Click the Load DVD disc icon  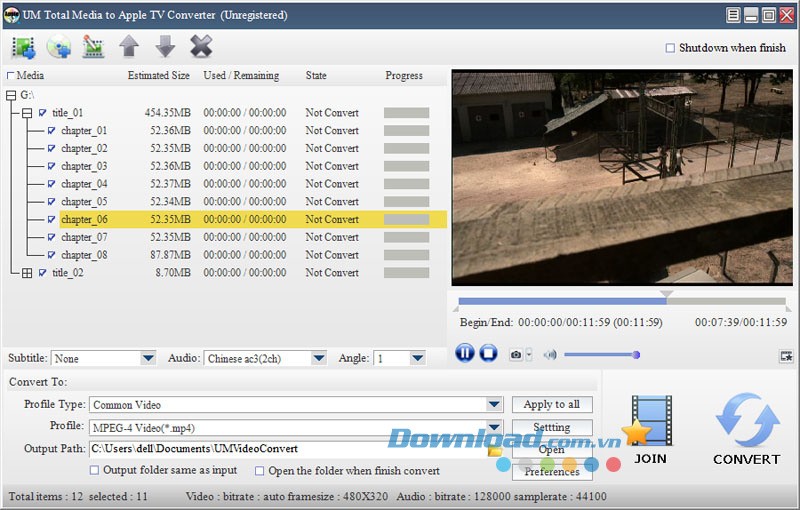coord(59,47)
